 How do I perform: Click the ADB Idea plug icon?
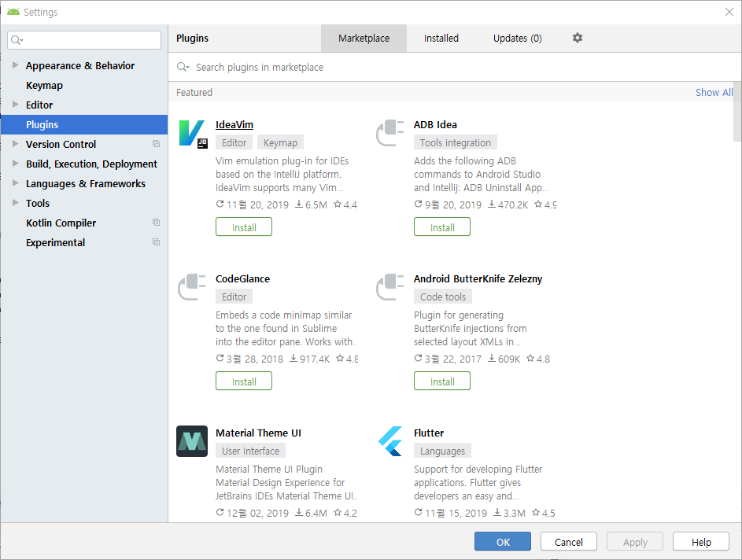(390, 133)
